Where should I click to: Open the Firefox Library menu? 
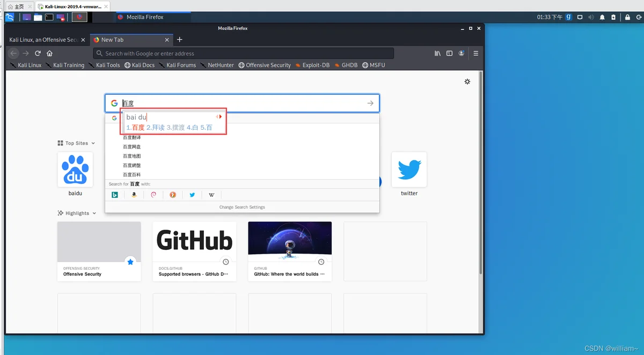coord(438,53)
